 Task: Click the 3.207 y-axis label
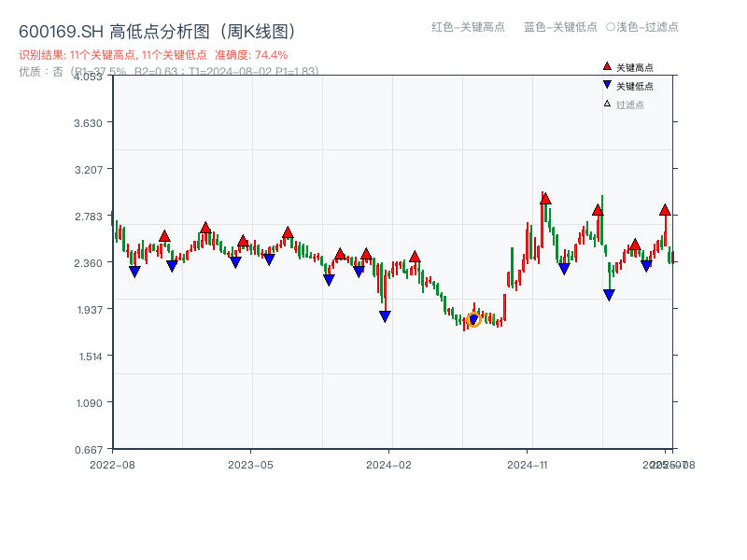88,170
